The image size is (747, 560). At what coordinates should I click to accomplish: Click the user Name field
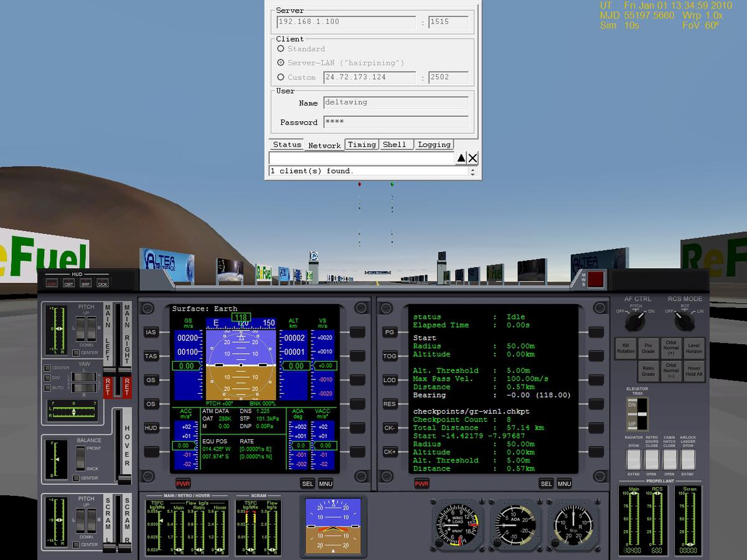click(x=395, y=103)
